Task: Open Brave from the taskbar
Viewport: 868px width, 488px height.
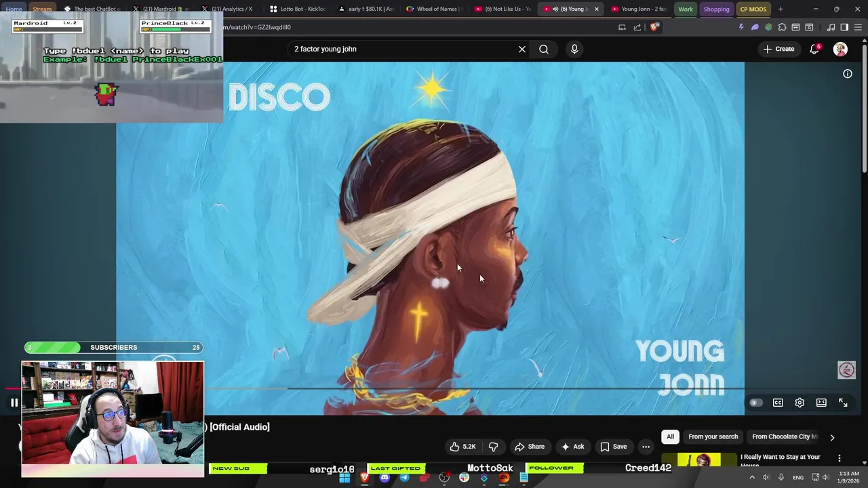Action: click(365, 477)
